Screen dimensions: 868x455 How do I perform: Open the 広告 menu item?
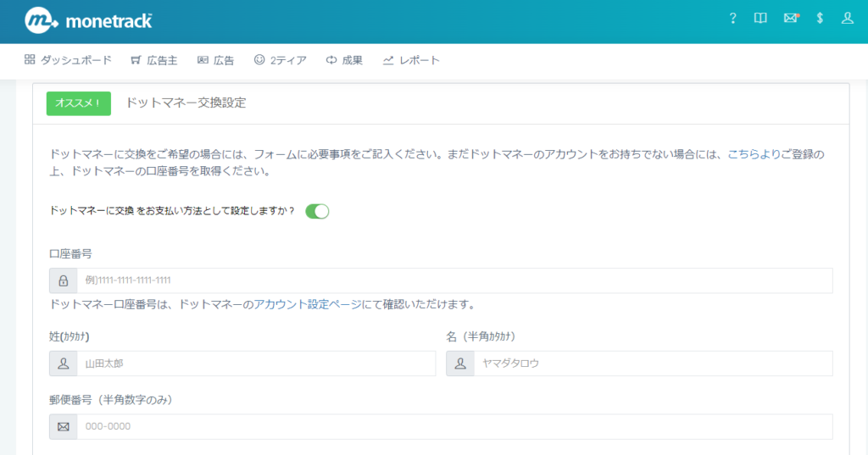[216, 60]
